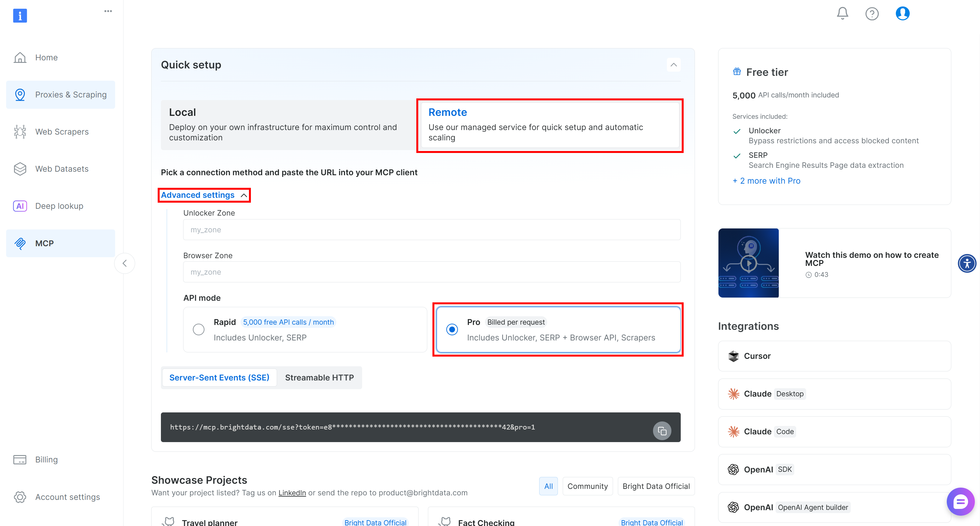
Task: Select the Deep lookup AI icon
Action: (20, 206)
